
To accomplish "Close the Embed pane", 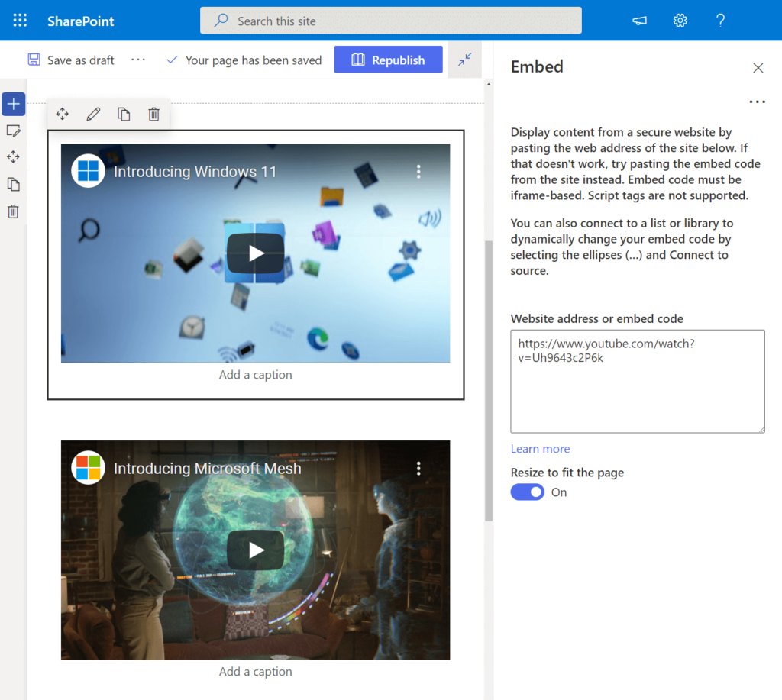I will (758, 68).
